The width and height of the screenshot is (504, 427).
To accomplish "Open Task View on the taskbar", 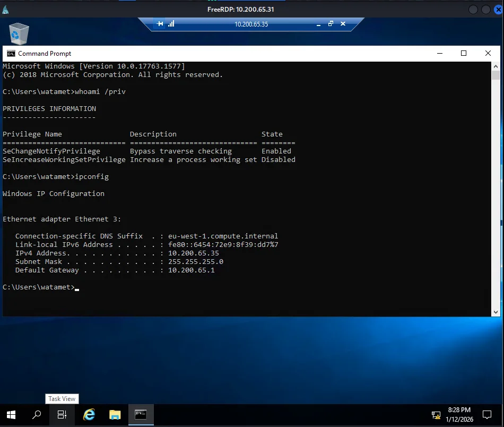I will (62, 415).
